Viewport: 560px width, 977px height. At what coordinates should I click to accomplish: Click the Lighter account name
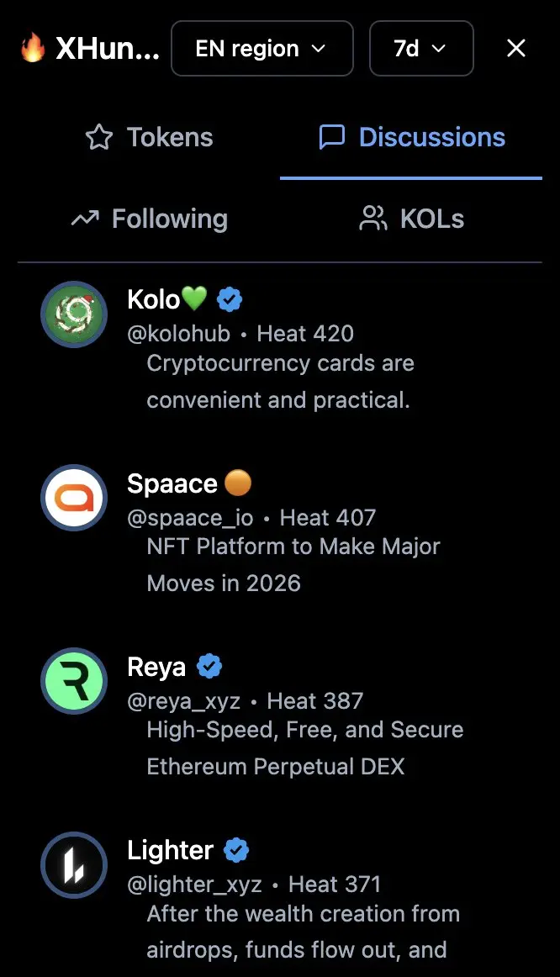[170, 851]
